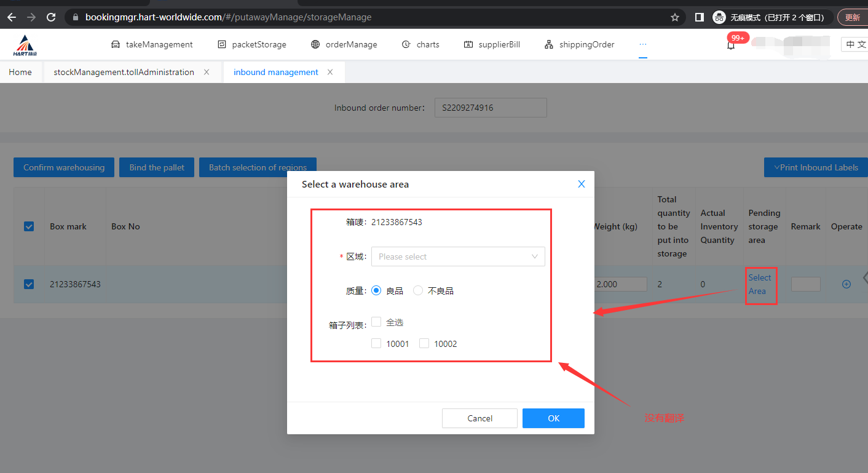Open the browser side panel icon

699,17
